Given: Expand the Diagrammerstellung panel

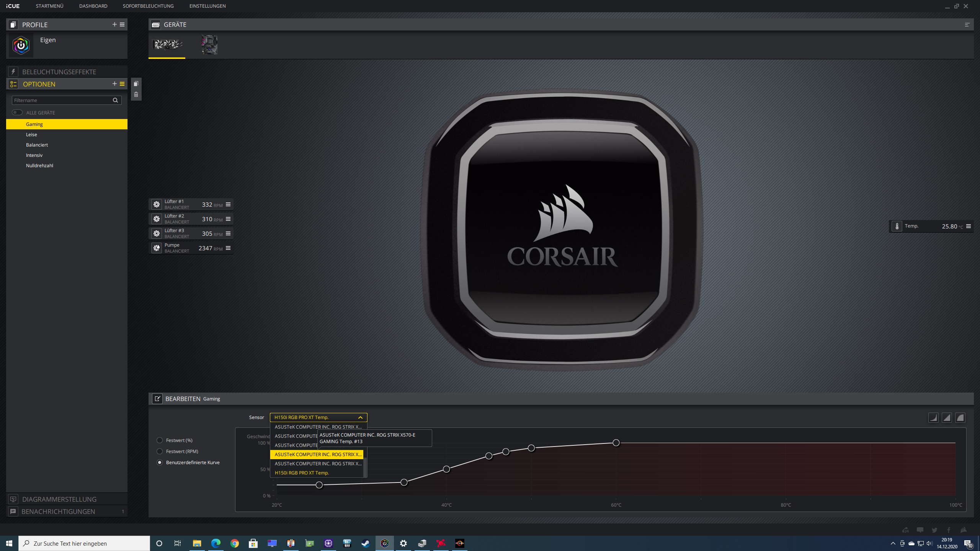Looking at the screenshot, I should click(x=59, y=499).
